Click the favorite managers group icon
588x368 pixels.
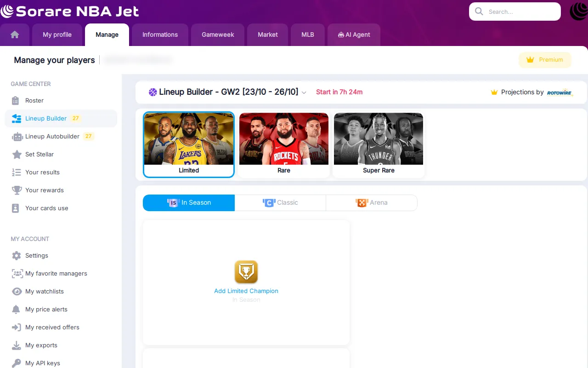(17, 273)
